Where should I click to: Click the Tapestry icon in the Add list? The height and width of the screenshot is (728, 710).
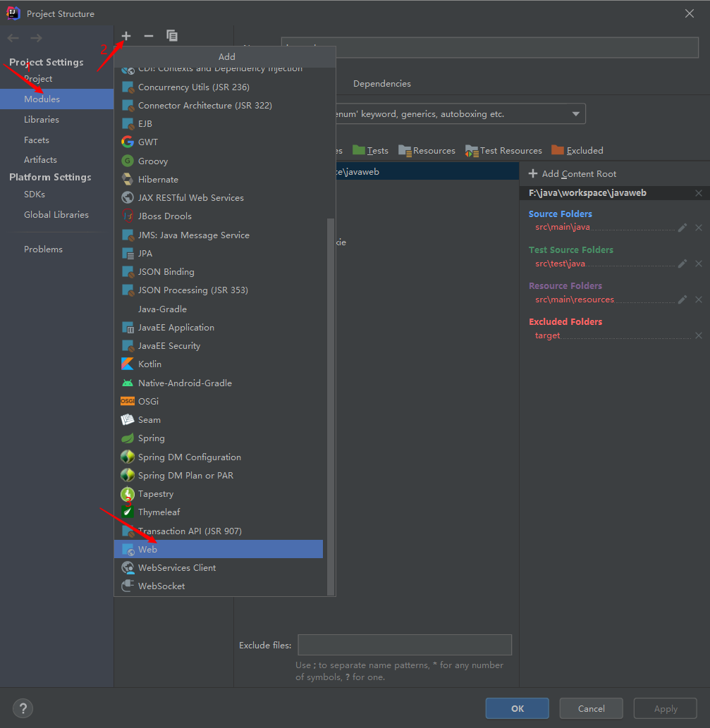(127, 493)
